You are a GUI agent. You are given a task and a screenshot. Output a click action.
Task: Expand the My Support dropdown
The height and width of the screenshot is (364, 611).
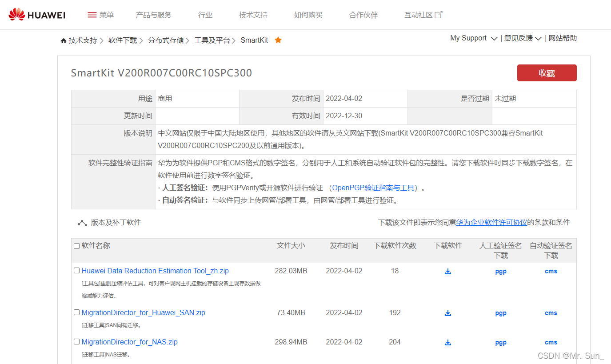click(474, 38)
